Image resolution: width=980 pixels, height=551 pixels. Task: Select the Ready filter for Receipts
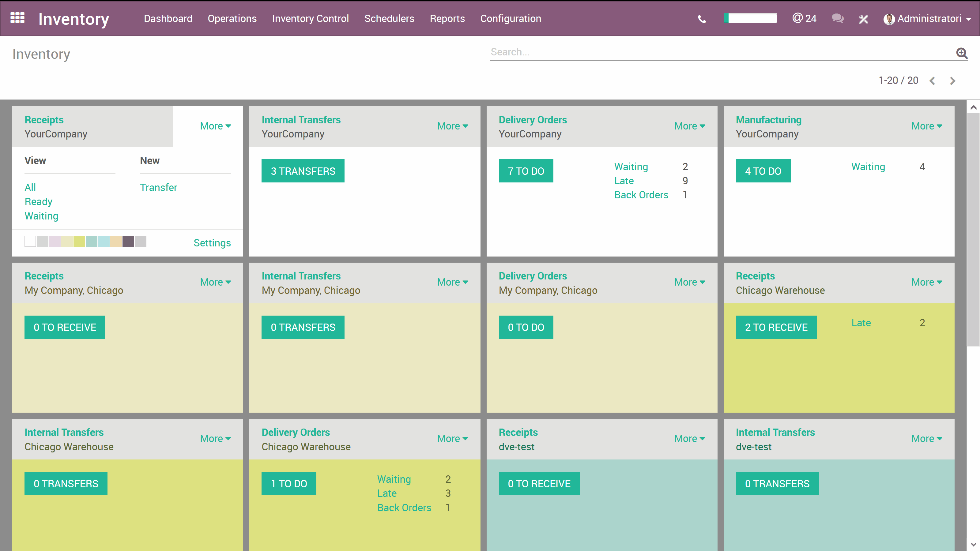[38, 201]
